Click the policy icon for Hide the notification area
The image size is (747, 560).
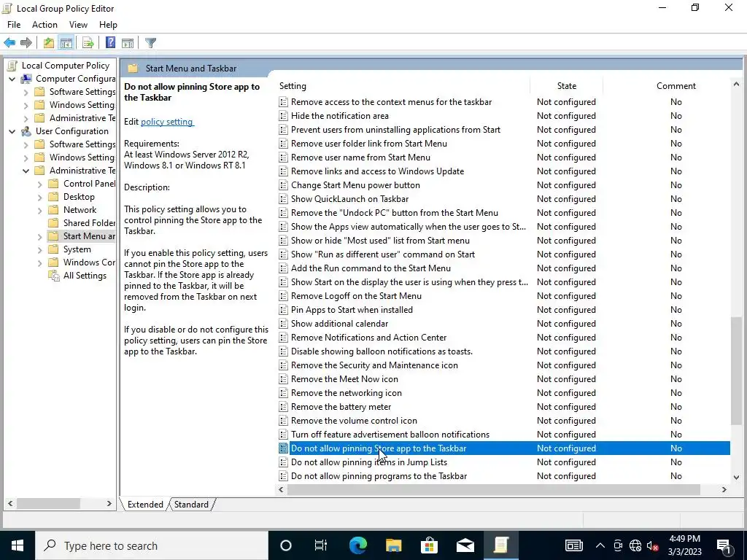coord(283,116)
